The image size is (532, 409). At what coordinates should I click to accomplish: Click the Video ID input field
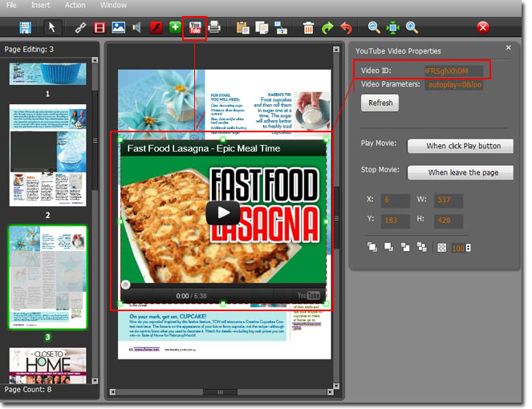[x=453, y=71]
